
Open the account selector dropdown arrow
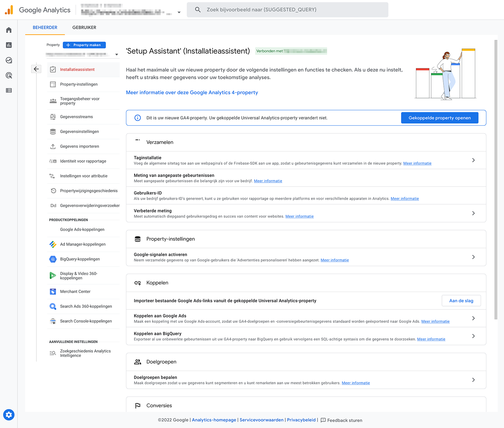click(179, 13)
